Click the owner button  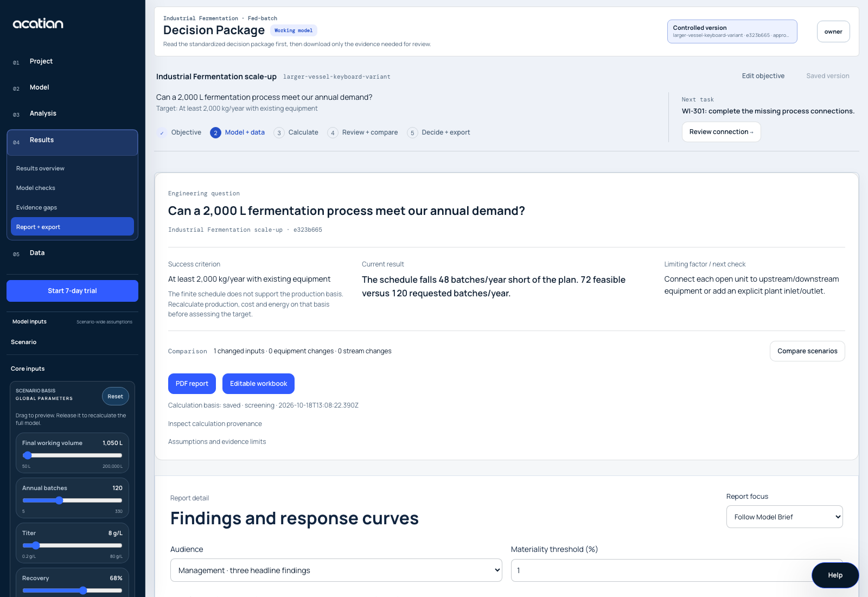coord(833,31)
